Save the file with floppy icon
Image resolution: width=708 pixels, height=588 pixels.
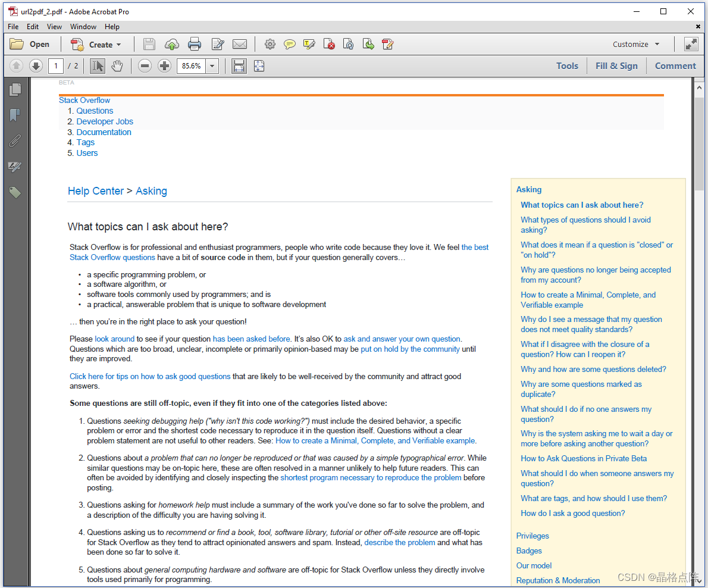[x=149, y=44]
